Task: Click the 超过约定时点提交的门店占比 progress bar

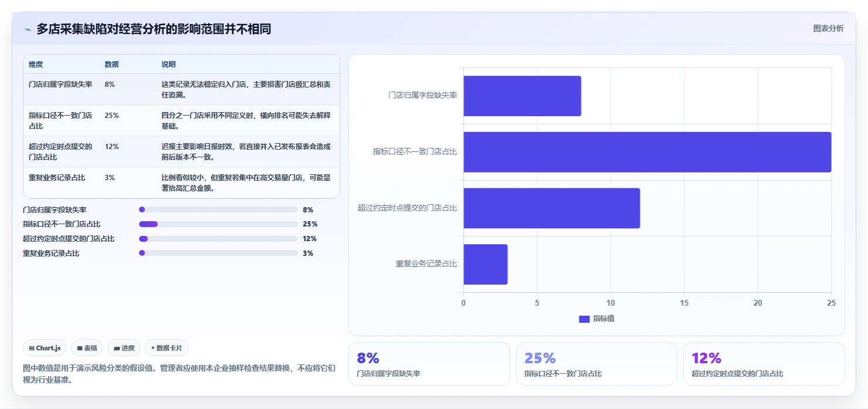Action: [218, 239]
